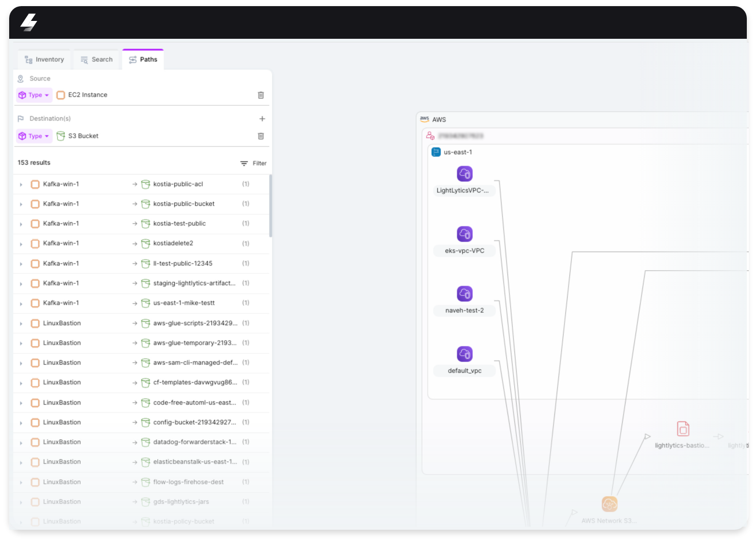Click the kostiadelete2 bucket icon
Image resolution: width=756 pixels, height=542 pixels.
point(145,244)
